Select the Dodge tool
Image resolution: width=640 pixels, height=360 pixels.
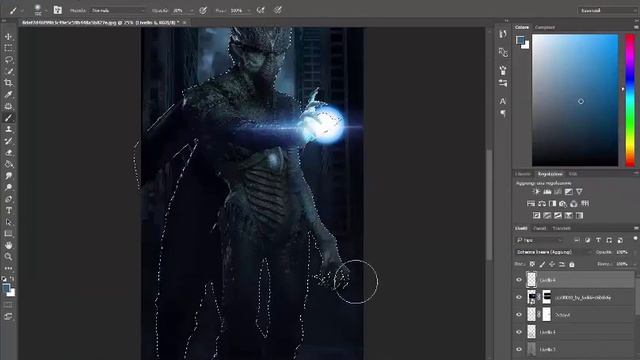click(x=8, y=187)
